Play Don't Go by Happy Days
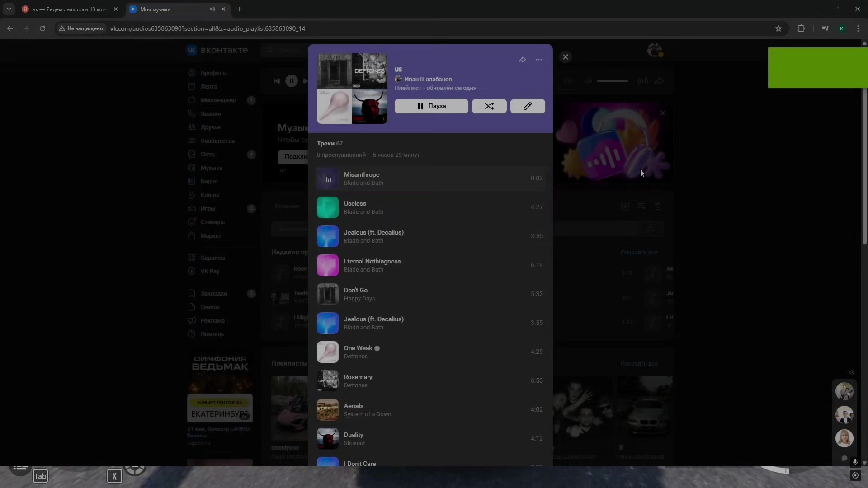Image resolution: width=868 pixels, height=488 pixels. (431, 294)
